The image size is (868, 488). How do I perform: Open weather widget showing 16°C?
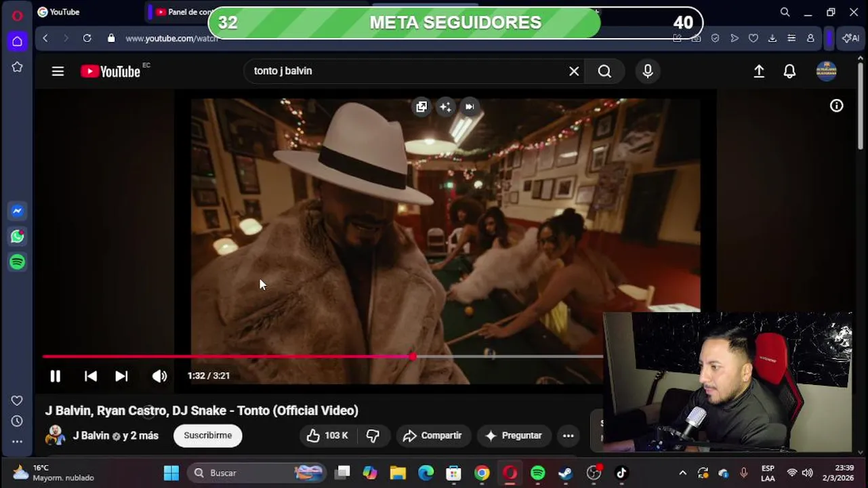click(53, 473)
